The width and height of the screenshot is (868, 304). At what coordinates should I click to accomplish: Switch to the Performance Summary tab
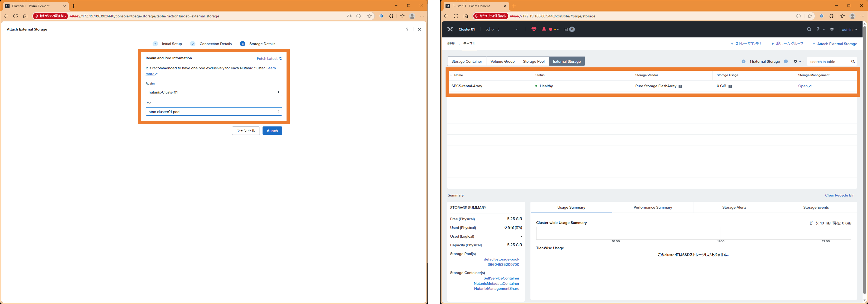[x=652, y=207]
